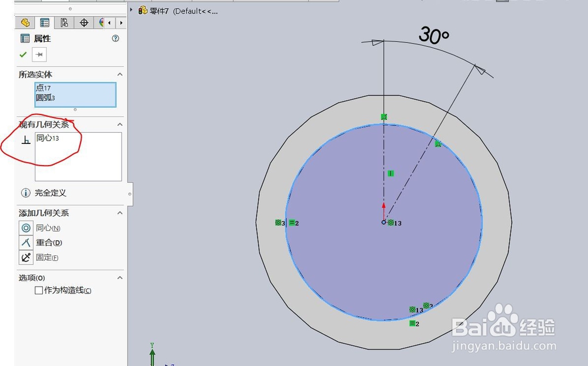Open help for the 属性 panel

(115, 38)
